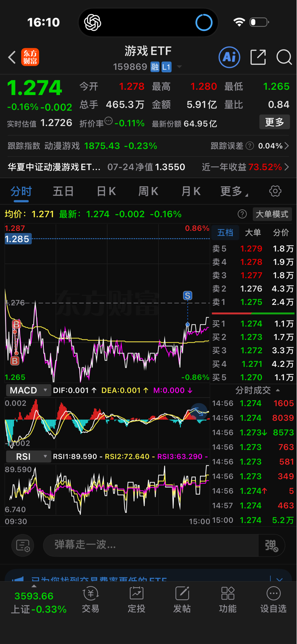Switch to the 分时 tab
The height and width of the screenshot is (644, 297).
point(21,191)
